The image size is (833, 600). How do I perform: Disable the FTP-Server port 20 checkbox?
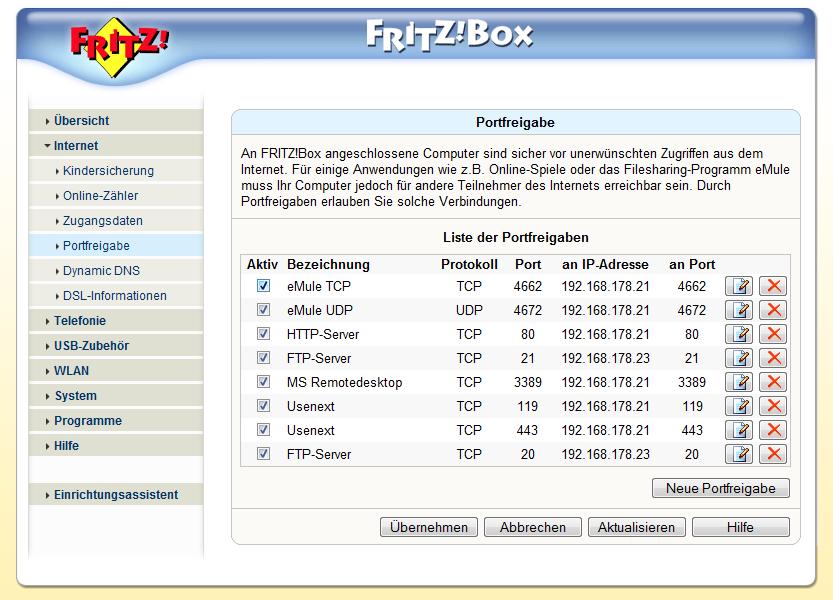click(264, 453)
